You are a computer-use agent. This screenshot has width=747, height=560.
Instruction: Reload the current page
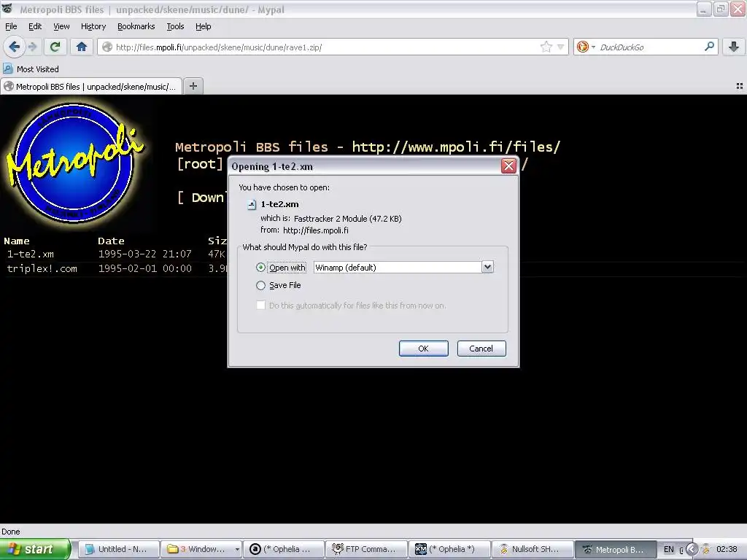55,47
